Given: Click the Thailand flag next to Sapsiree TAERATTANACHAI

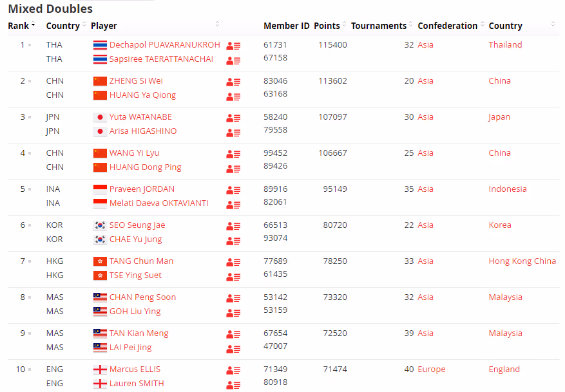Looking at the screenshot, I should (x=100, y=59).
